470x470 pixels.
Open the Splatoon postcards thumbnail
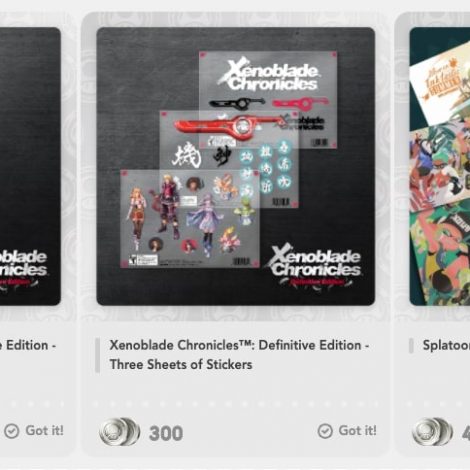[x=440, y=166]
